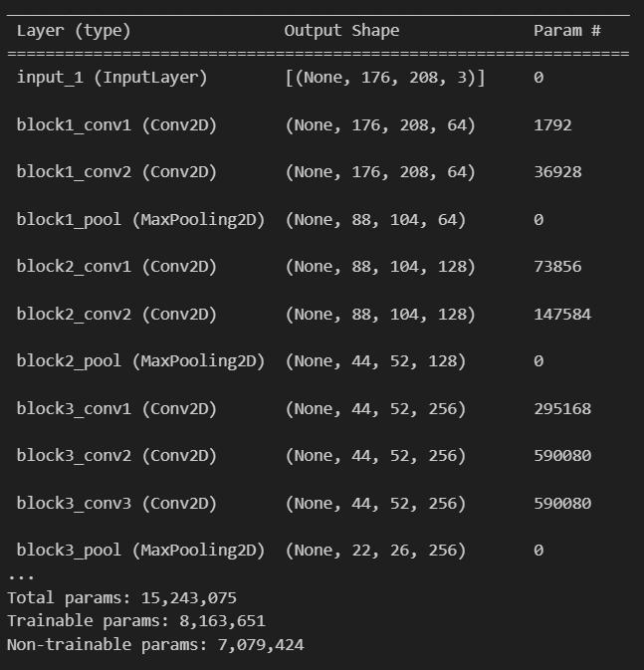Click the block3_conv3 (Conv2D) layer name
644x670 pixels.
[x=116, y=504]
